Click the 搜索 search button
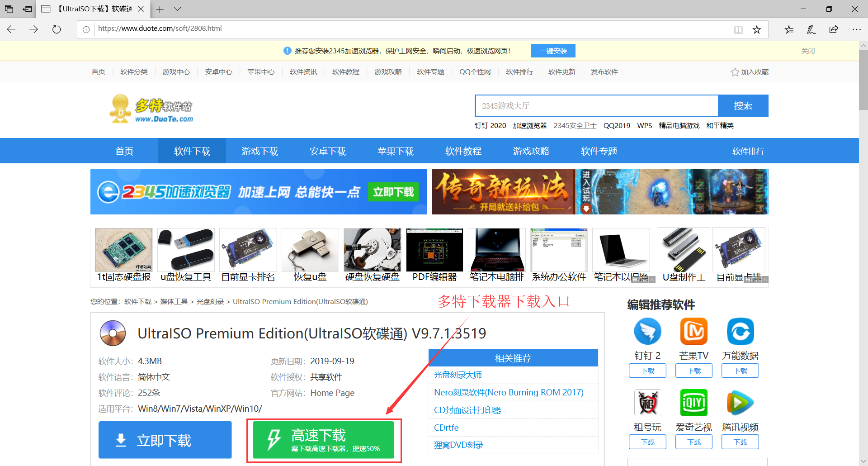 point(743,106)
